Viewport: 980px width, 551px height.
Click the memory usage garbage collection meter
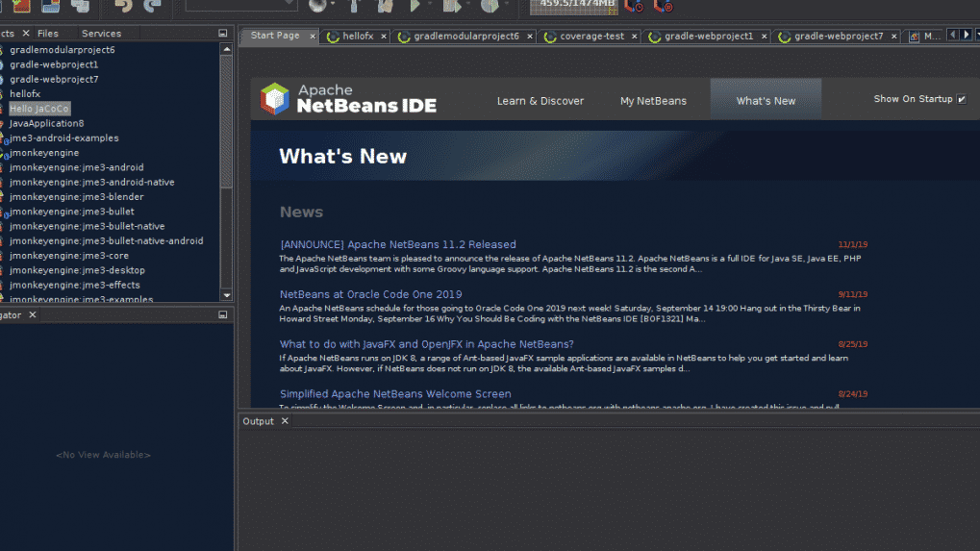pos(574,6)
